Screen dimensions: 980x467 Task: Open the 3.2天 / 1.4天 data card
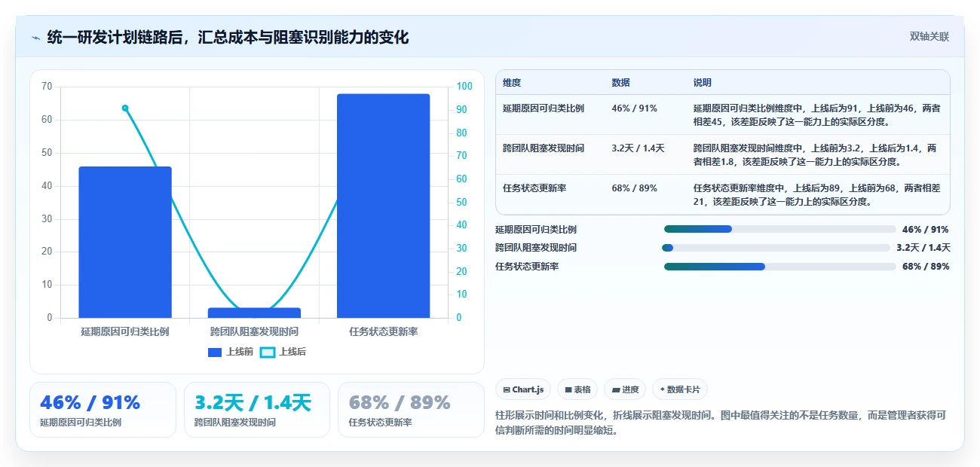coord(257,410)
